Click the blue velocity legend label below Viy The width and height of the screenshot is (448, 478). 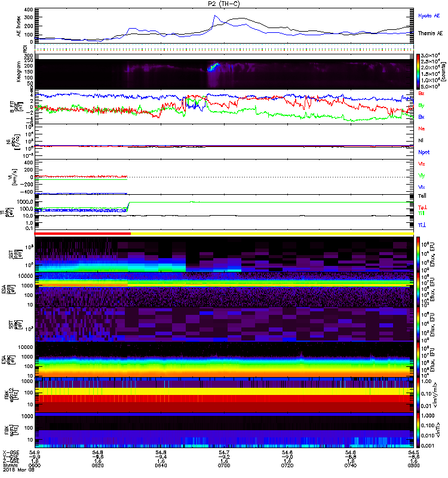coord(422,187)
